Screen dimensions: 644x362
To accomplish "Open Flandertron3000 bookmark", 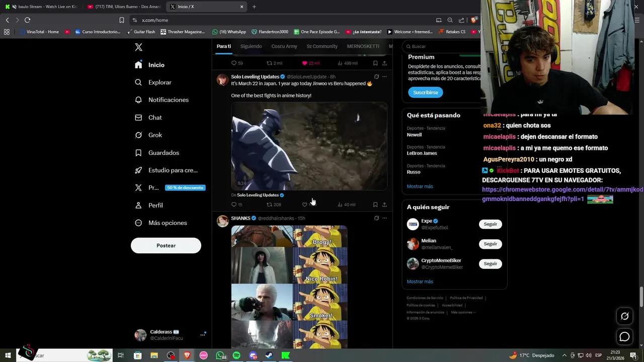I will pyautogui.click(x=270, y=32).
